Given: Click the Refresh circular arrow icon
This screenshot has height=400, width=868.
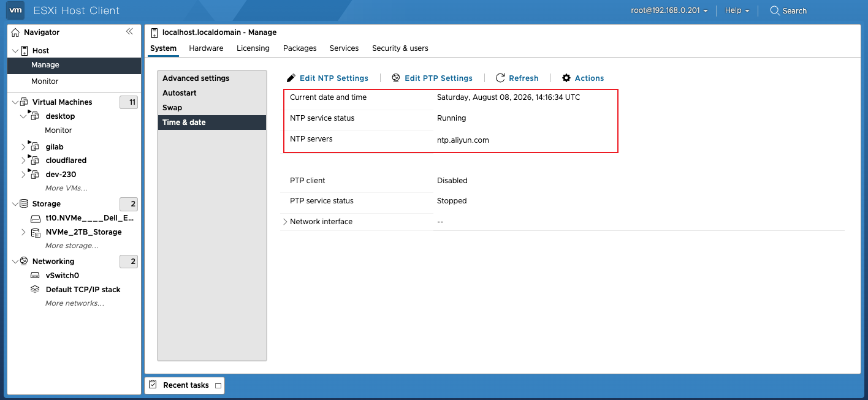Looking at the screenshot, I should [x=500, y=78].
